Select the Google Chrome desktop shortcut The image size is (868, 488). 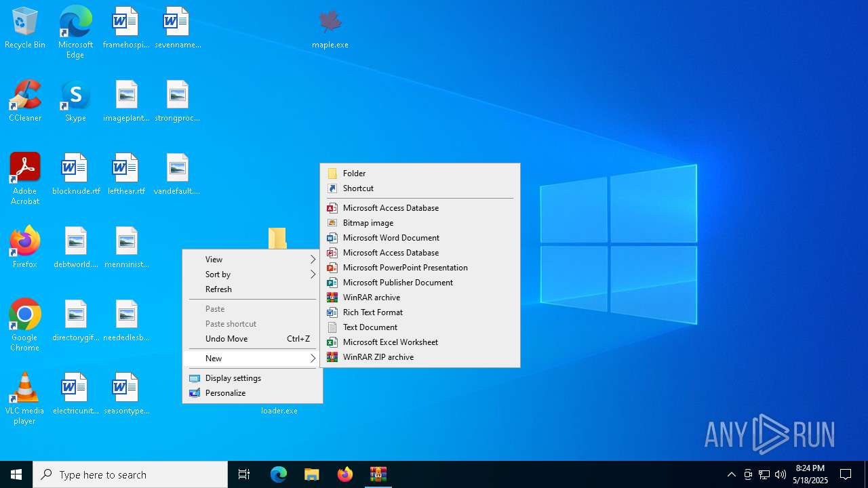25,325
